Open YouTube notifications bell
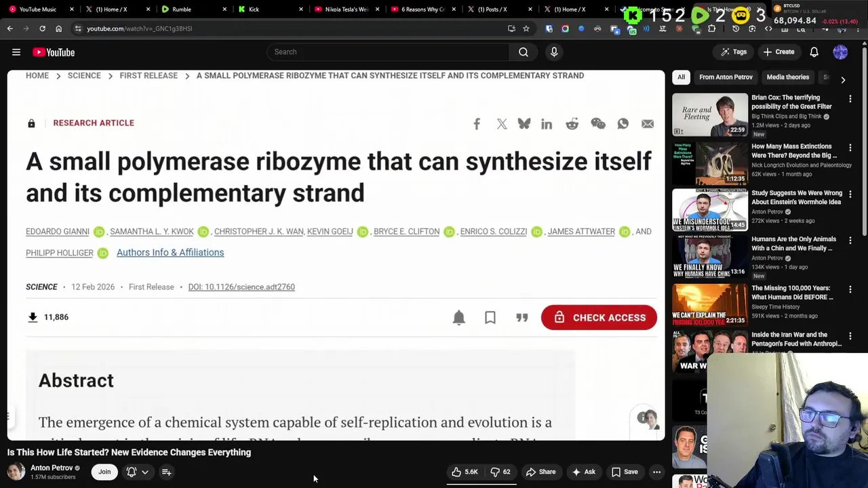 pyautogui.click(x=814, y=52)
